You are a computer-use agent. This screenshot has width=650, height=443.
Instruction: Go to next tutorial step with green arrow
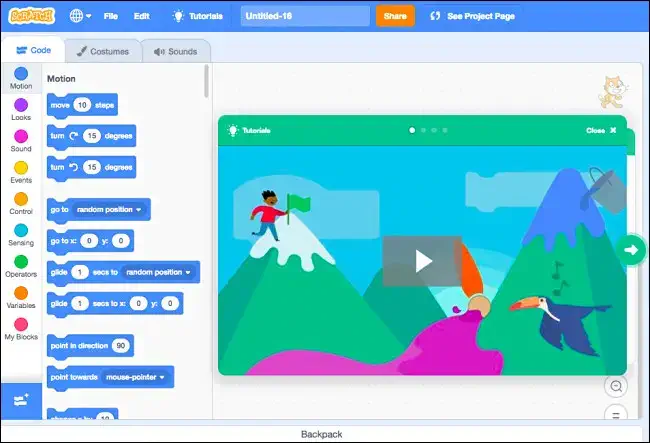(631, 250)
